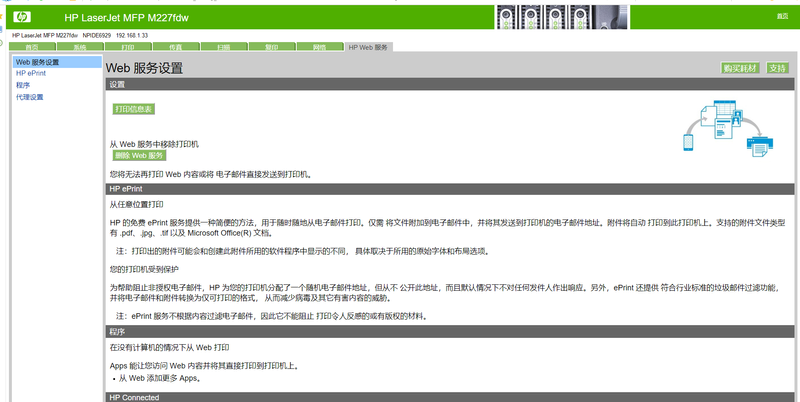
Task: Click the IP address 192.168.1.33 text
Action: point(132,35)
